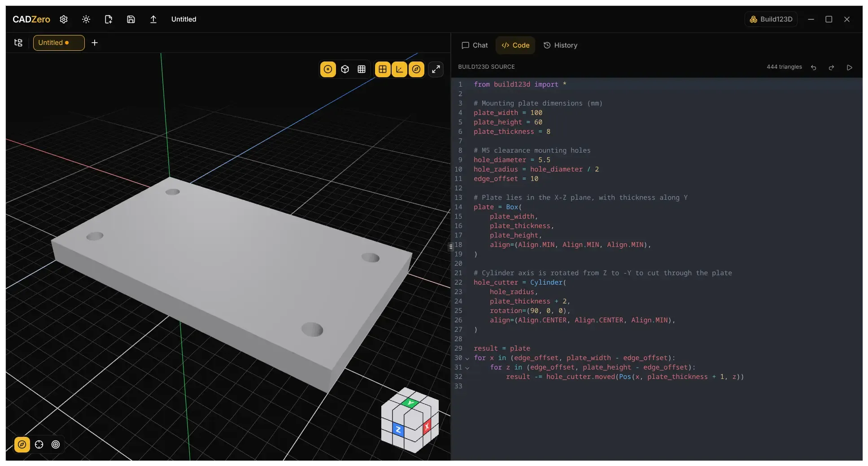The width and height of the screenshot is (868, 466).
Task: Switch to the Code tab
Action: pyautogui.click(x=515, y=45)
